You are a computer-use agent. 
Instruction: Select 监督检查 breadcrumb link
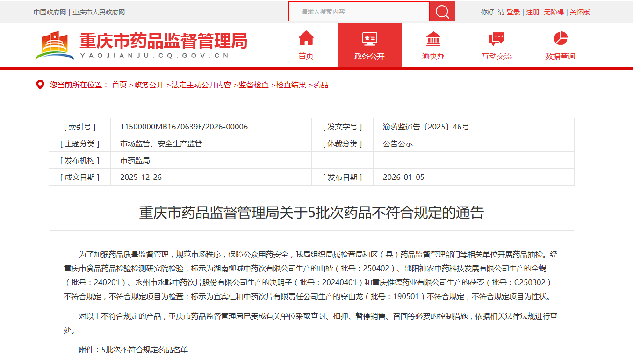pos(253,85)
